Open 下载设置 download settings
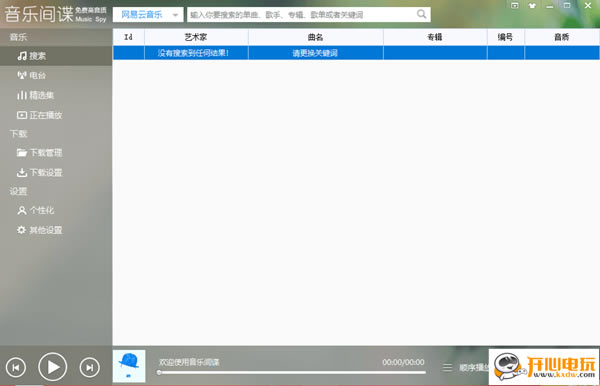The height and width of the screenshot is (386, 600). tap(39, 173)
